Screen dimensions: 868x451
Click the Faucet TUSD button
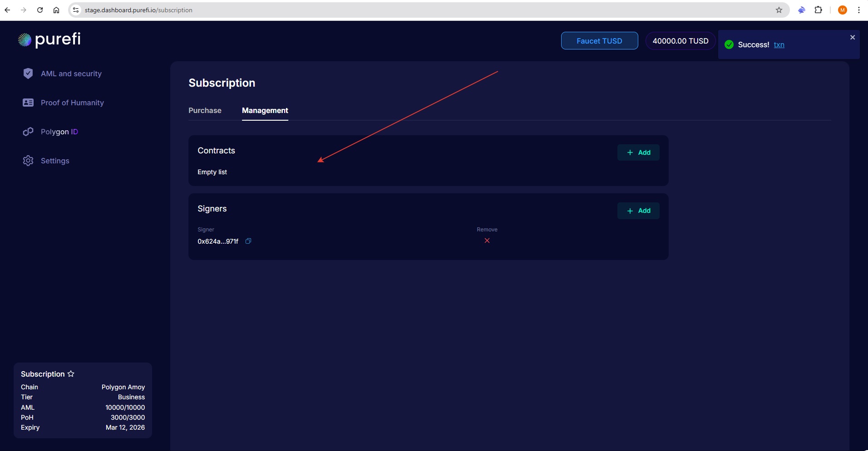coord(599,41)
